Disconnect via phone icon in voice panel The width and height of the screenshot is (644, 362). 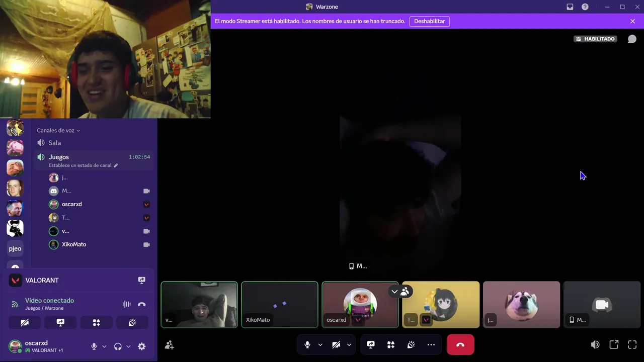point(142,304)
